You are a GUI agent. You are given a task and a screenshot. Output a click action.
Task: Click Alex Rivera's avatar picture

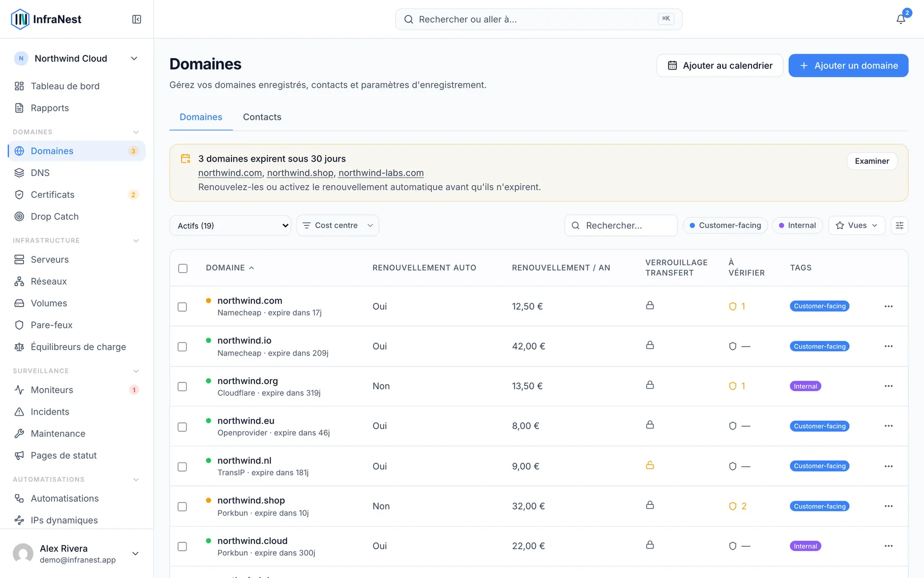(x=23, y=553)
